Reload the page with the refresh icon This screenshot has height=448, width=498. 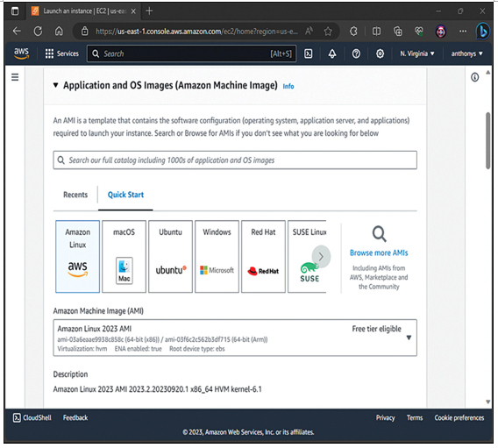(38, 31)
